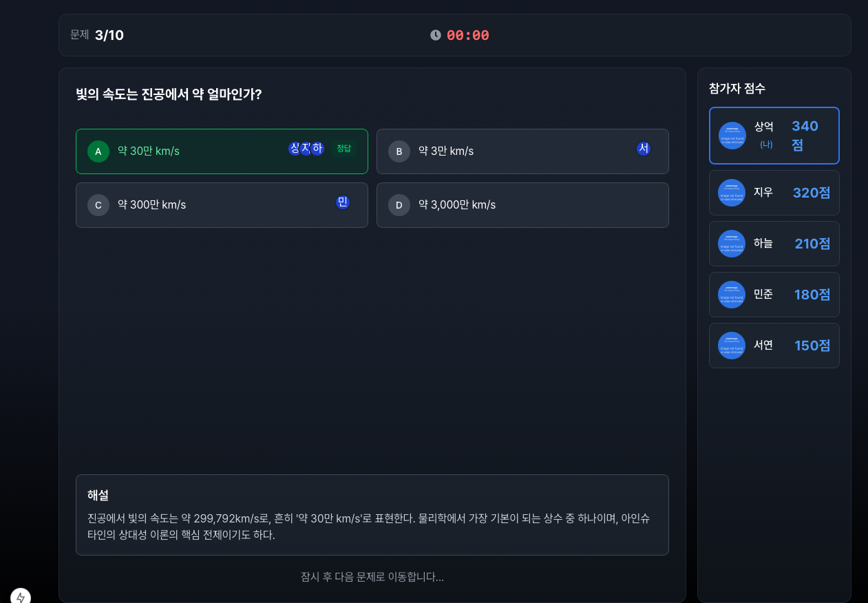Click the 지우 participant name
This screenshot has height=603, width=868.
click(x=763, y=192)
